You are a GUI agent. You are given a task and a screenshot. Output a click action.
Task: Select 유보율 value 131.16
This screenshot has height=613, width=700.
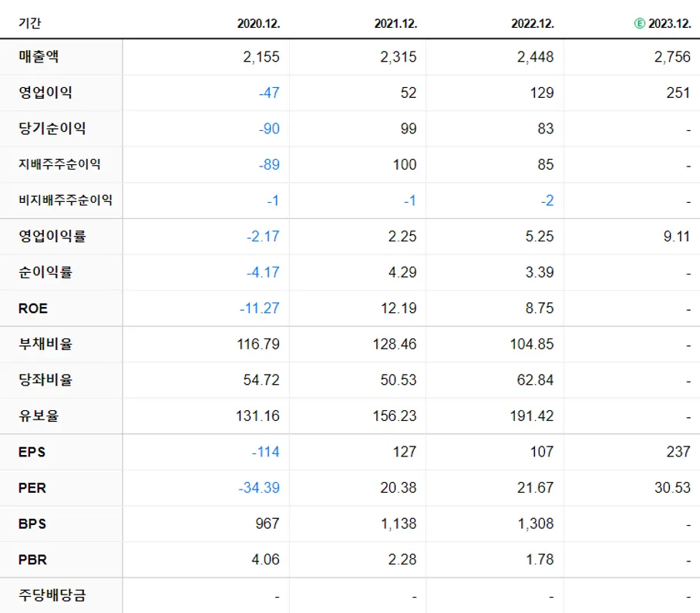(x=257, y=416)
